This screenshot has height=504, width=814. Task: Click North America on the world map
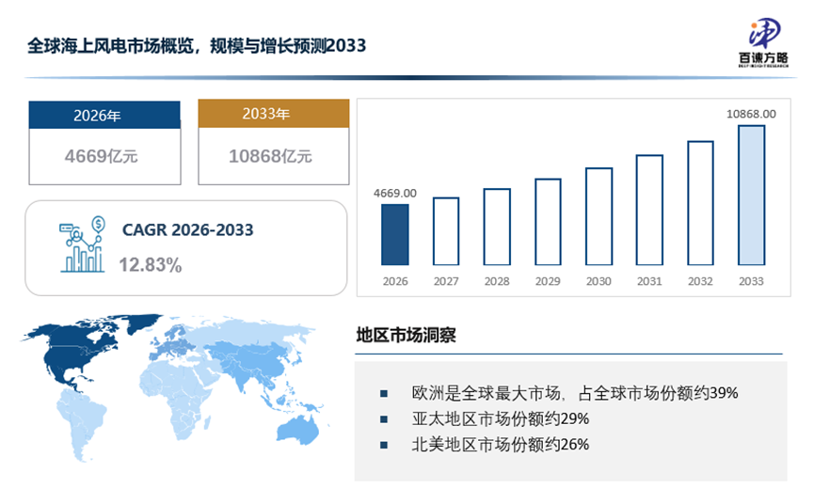pyautogui.click(x=70, y=353)
